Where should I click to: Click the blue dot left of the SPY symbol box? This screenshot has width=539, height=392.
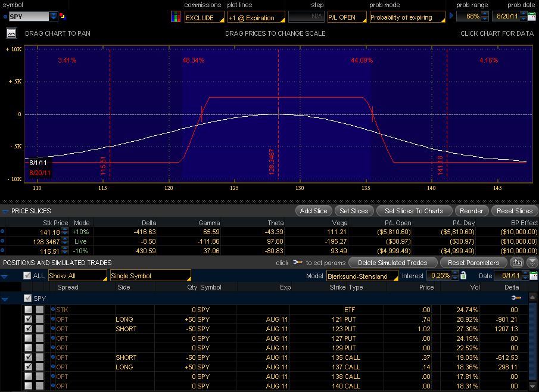(5, 17)
